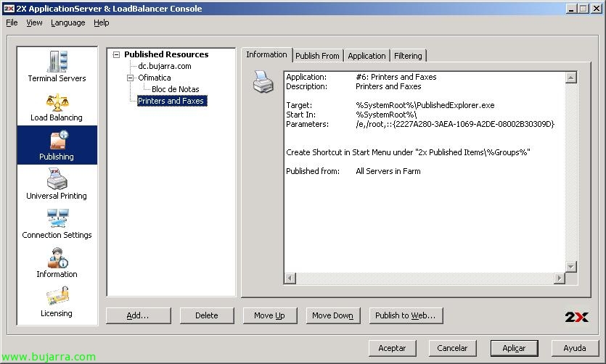Viewport: 606px width, 364px height.
Task: Switch to the Application tab
Action: [367, 56]
